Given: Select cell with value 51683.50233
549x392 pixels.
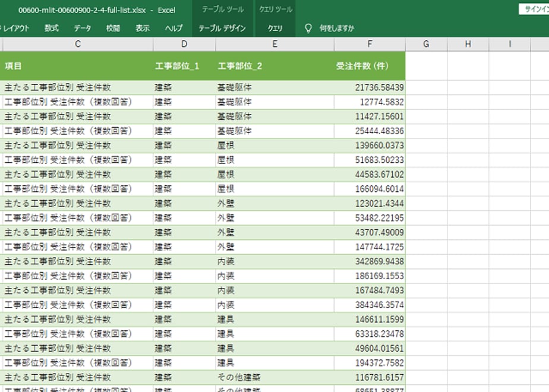Looking at the screenshot, I should click(x=370, y=160).
